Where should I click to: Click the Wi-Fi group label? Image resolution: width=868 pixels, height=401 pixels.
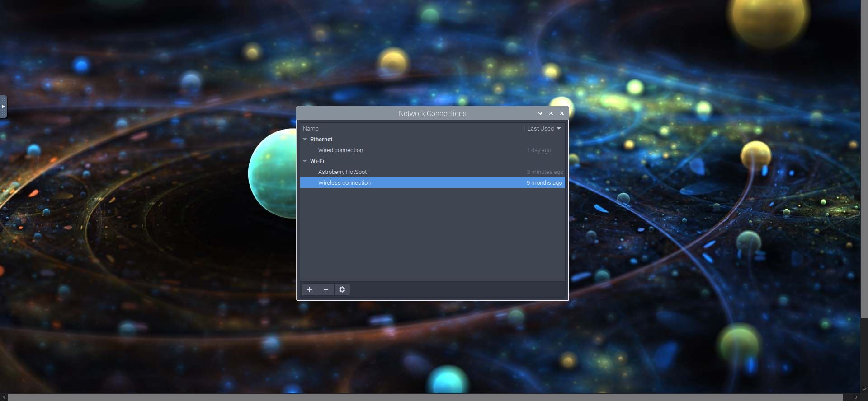pos(317,161)
